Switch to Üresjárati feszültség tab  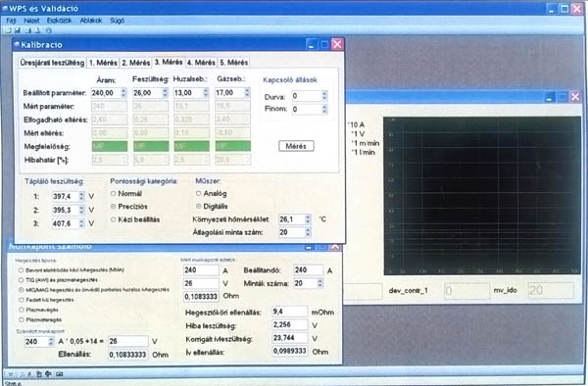(x=52, y=63)
